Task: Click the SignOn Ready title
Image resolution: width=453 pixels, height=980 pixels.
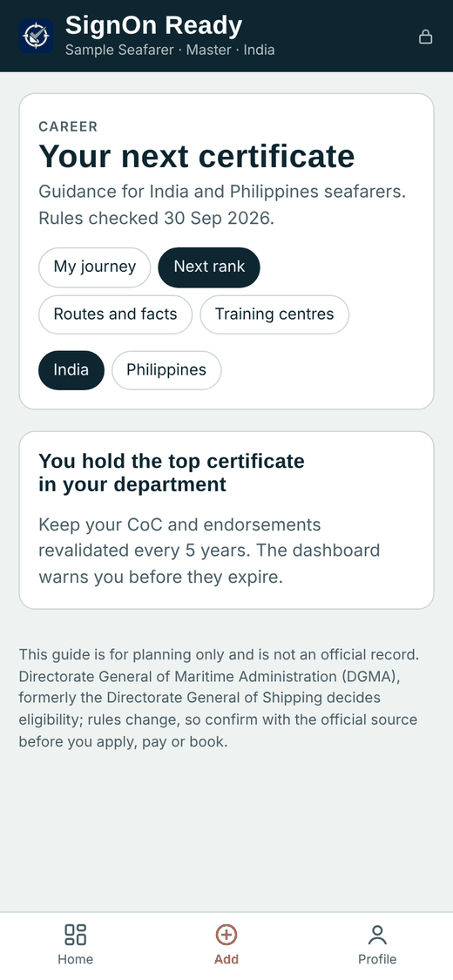Action: pos(153,25)
